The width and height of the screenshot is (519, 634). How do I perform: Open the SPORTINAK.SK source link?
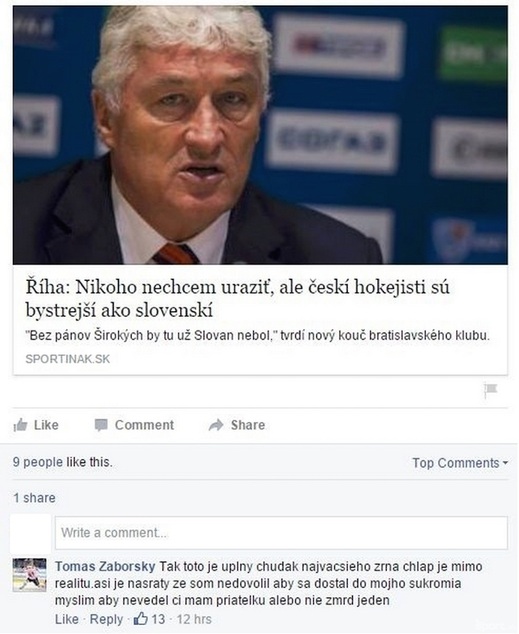(x=68, y=359)
